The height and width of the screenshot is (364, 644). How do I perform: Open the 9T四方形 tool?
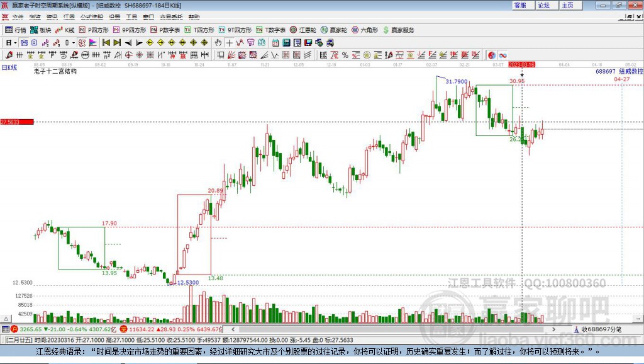pos(235,30)
